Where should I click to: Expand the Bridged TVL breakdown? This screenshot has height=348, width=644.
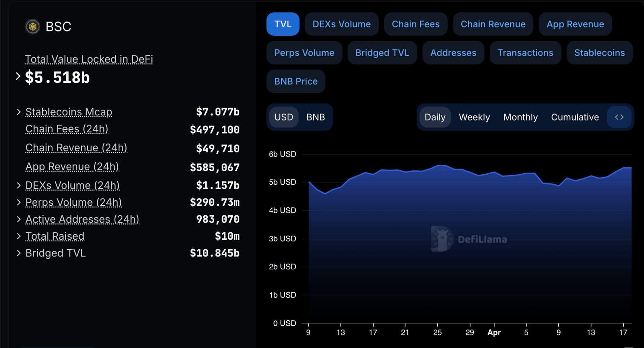tap(18, 253)
